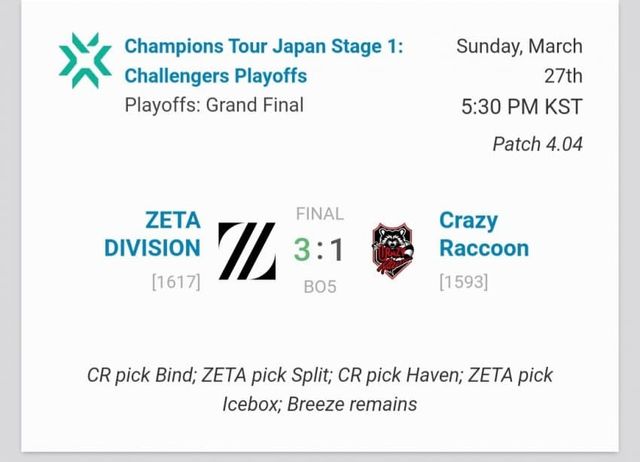The height and width of the screenshot is (462, 640).
Task: Click the green winning score 3
Action: point(301,249)
